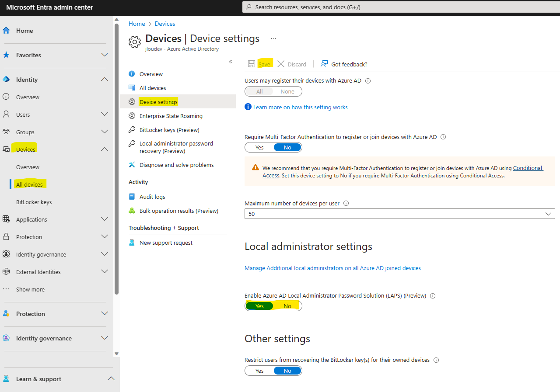The height and width of the screenshot is (392, 560).
Task: Click the New support request icon
Action: [132, 243]
